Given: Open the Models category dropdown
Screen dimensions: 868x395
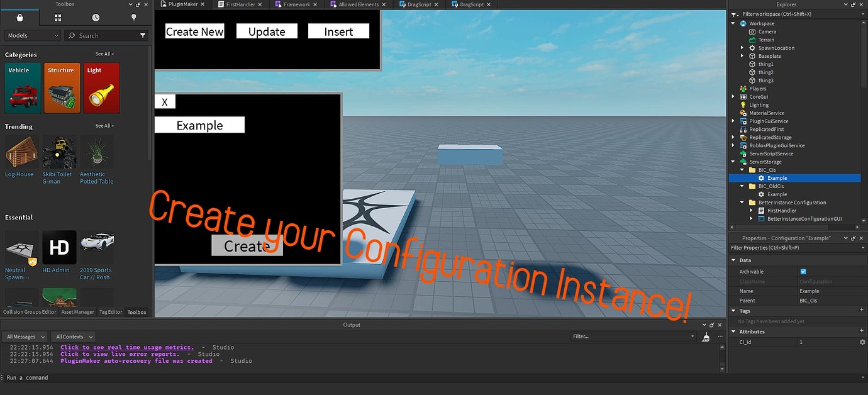Looking at the screenshot, I should (x=32, y=35).
